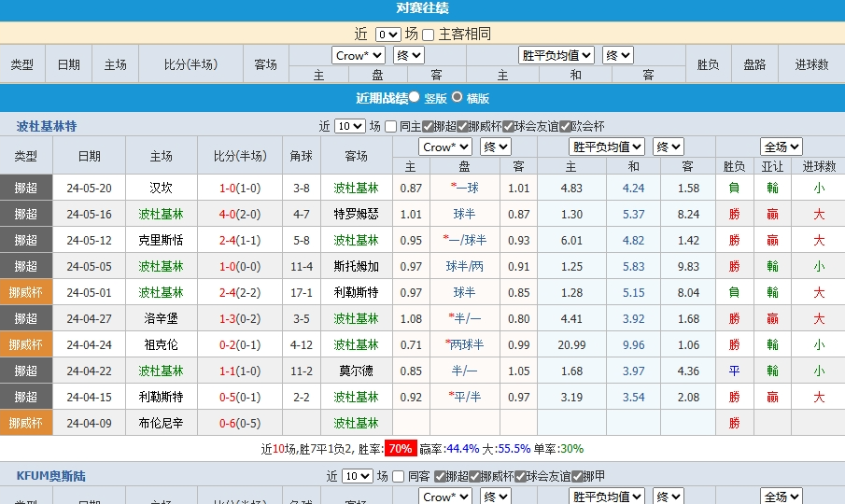845x504 pixels.
Task: Uncheck the 球会友谊 filter checkbox
Action: [508, 126]
